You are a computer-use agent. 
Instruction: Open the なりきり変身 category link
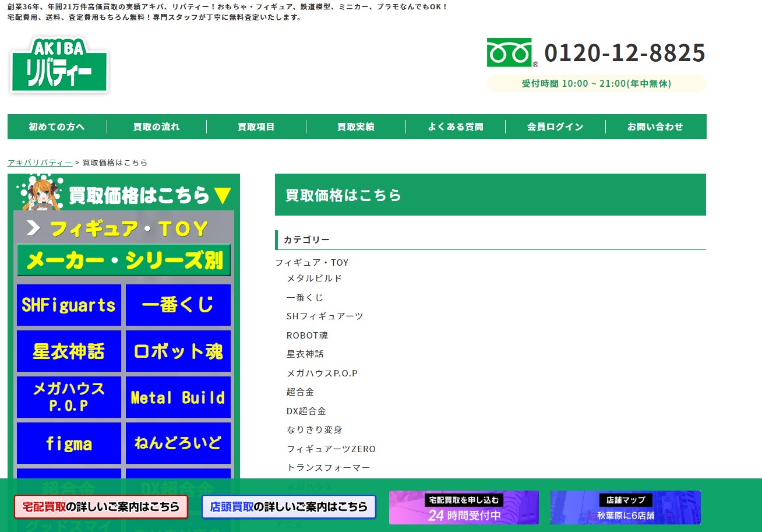click(314, 429)
